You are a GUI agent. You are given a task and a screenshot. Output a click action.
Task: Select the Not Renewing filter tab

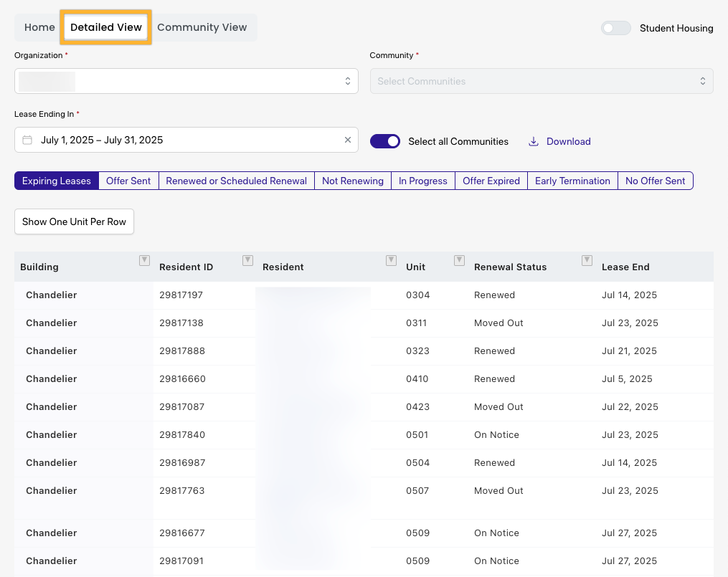(353, 181)
